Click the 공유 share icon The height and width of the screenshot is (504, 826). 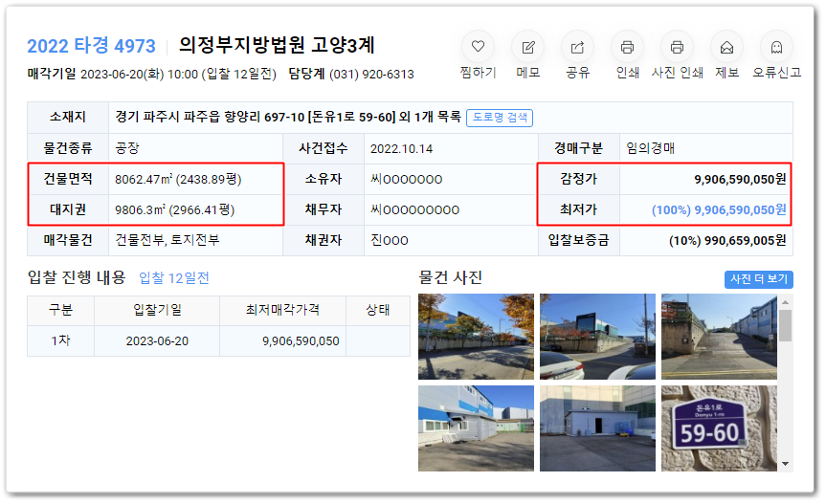(x=577, y=48)
